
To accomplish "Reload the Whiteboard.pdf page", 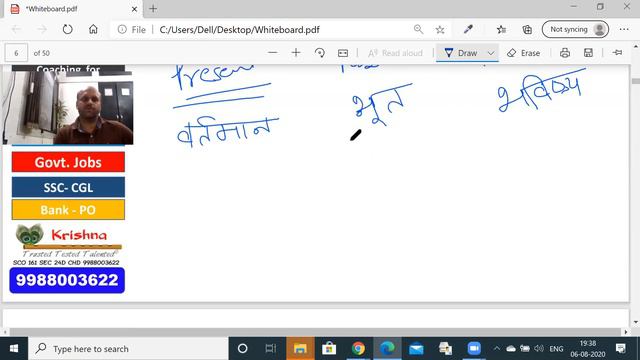I will [x=68, y=29].
